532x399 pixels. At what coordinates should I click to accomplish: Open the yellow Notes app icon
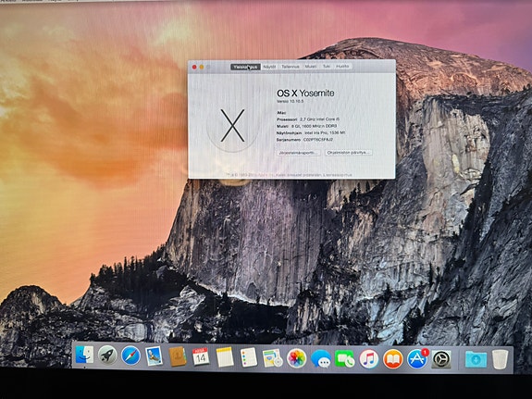(x=225, y=357)
